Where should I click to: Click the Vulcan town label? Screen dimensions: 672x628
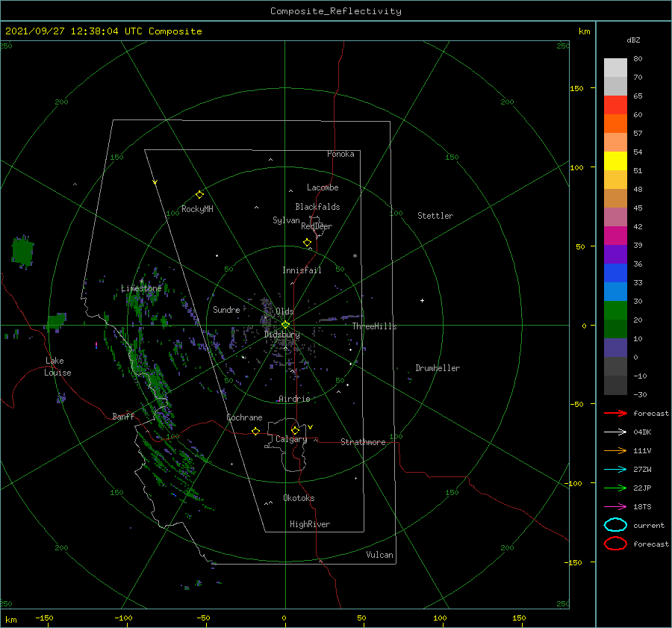click(380, 555)
